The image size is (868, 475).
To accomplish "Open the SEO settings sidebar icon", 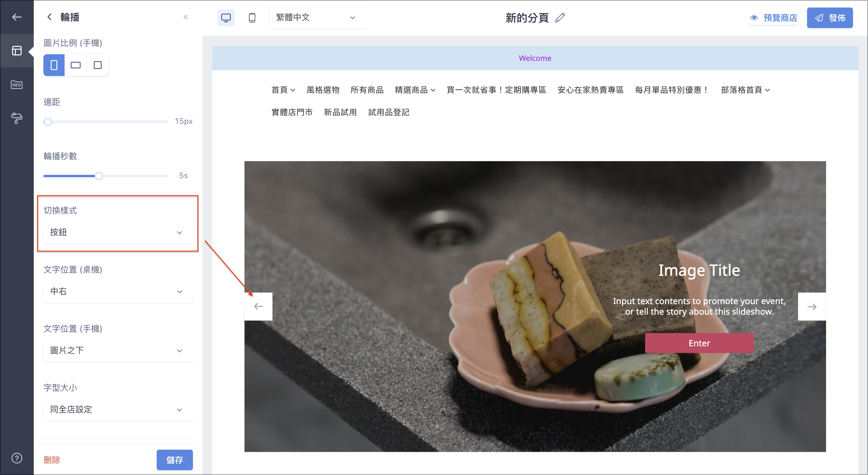I will click(17, 85).
